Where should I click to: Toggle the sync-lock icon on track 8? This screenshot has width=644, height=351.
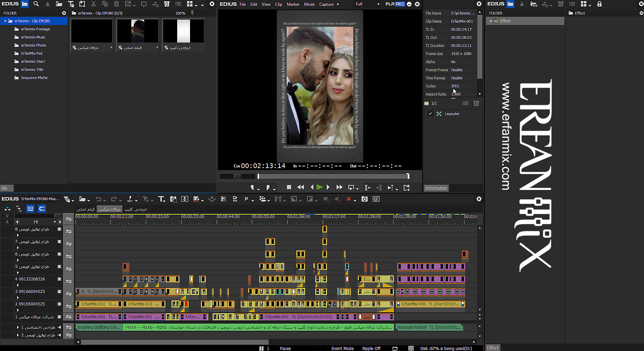(69, 231)
